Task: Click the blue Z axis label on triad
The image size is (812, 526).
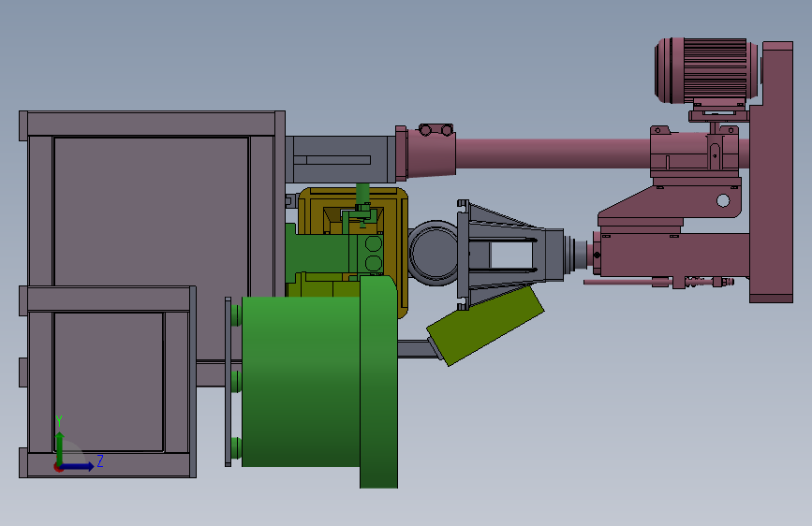Action: [100, 461]
